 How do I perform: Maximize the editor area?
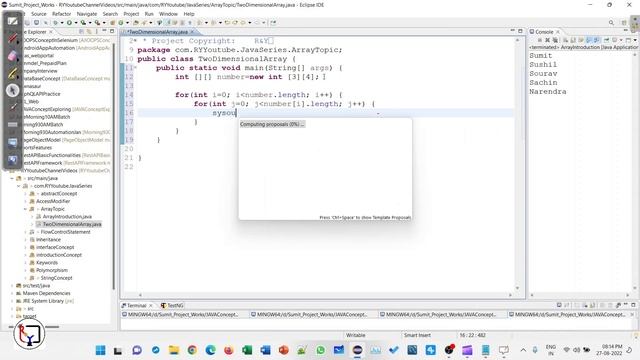point(520,31)
